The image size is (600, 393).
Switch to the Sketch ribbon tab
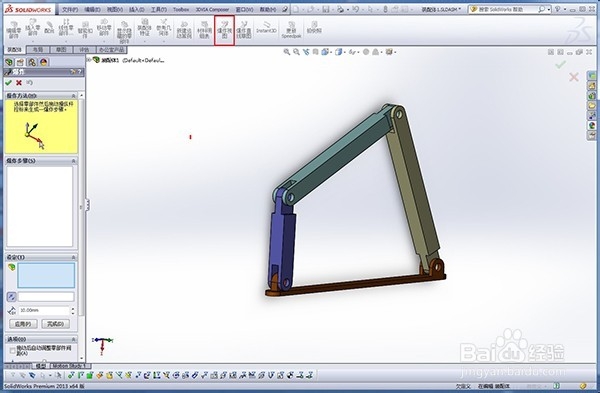[x=61, y=50]
